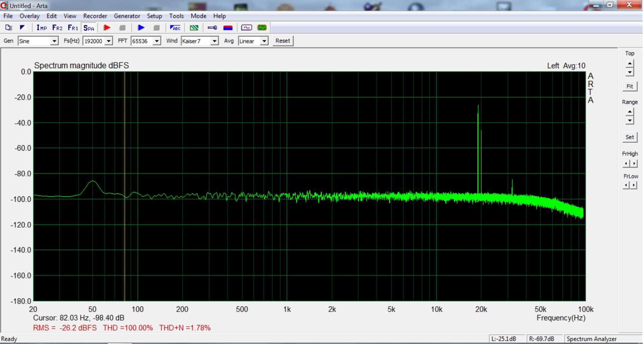Open the Wnd window function dropdown
The width and height of the screenshot is (644, 344).
pos(215,41)
